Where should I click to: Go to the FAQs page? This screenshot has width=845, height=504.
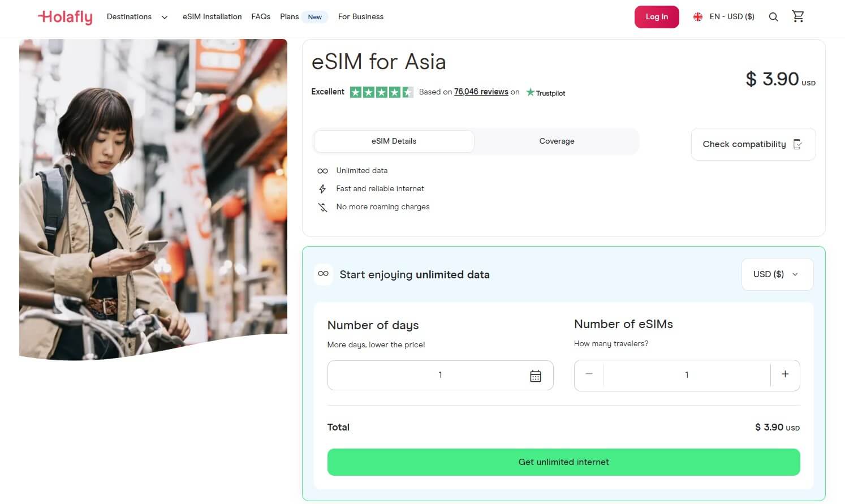261,17
